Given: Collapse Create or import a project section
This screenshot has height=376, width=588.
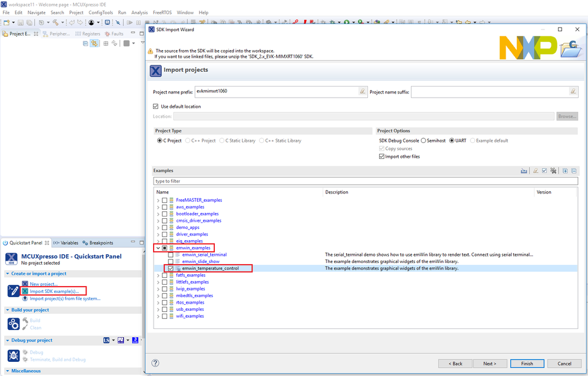Looking at the screenshot, I should click(8, 274).
